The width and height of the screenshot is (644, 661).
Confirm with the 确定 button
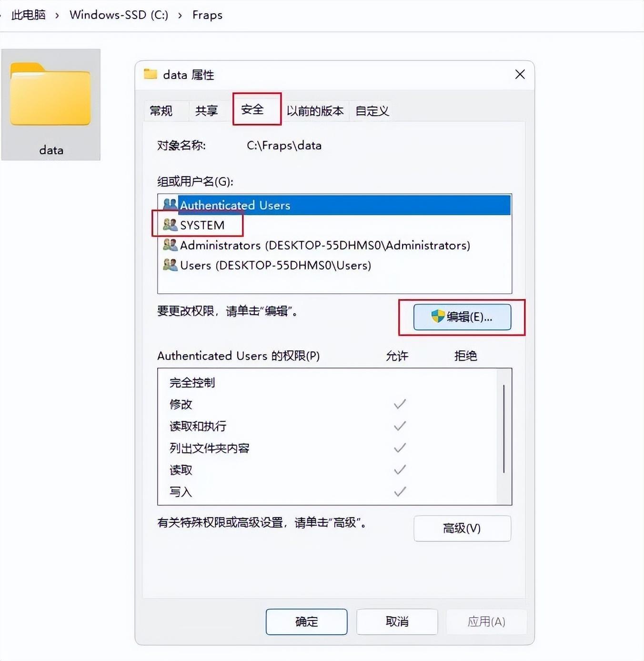[x=306, y=621]
